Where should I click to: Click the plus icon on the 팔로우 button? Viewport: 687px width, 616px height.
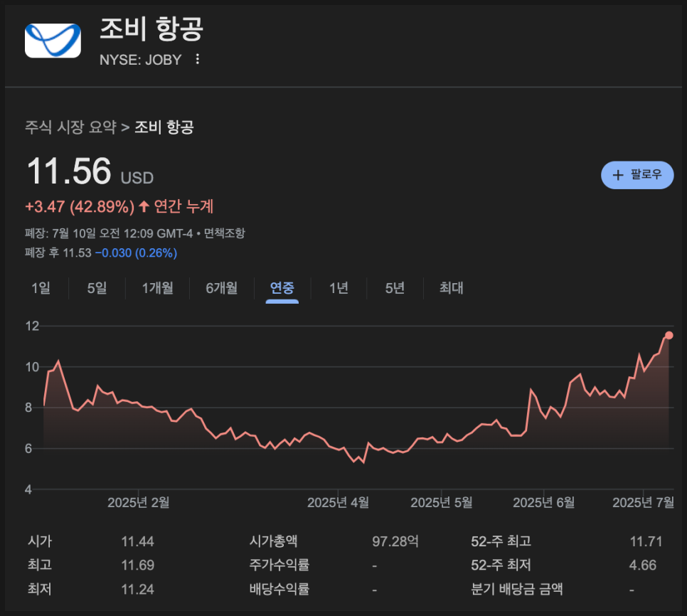[619, 175]
